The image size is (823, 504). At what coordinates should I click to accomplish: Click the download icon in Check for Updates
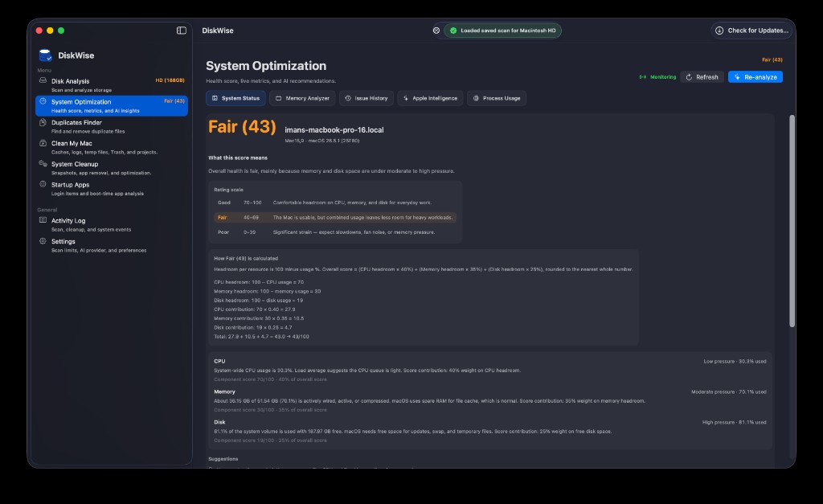719,31
